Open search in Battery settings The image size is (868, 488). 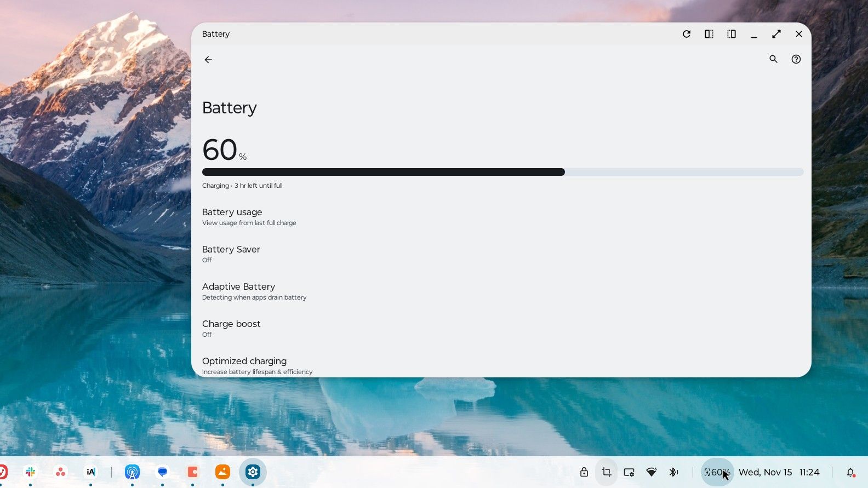click(773, 59)
